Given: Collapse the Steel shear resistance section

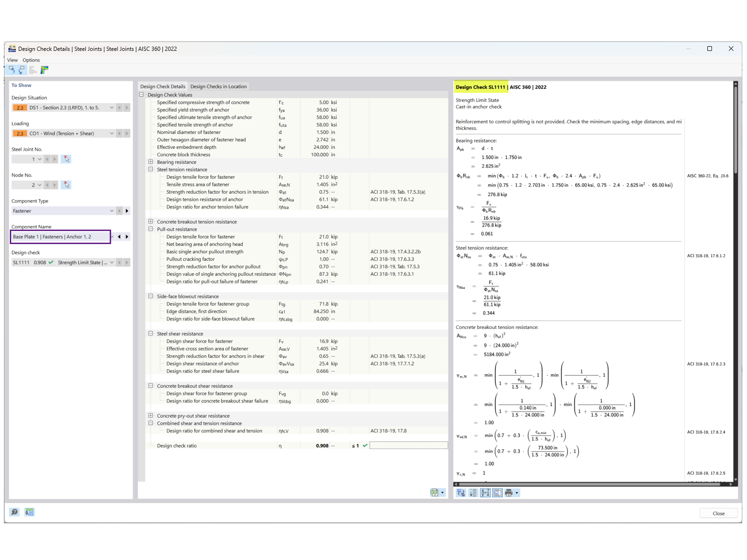Looking at the screenshot, I should (151, 334).
